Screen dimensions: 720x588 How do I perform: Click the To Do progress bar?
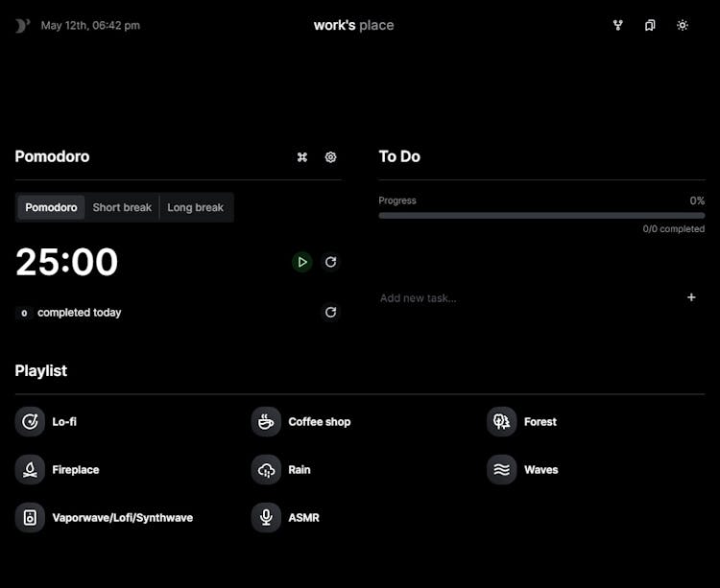[x=541, y=216]
